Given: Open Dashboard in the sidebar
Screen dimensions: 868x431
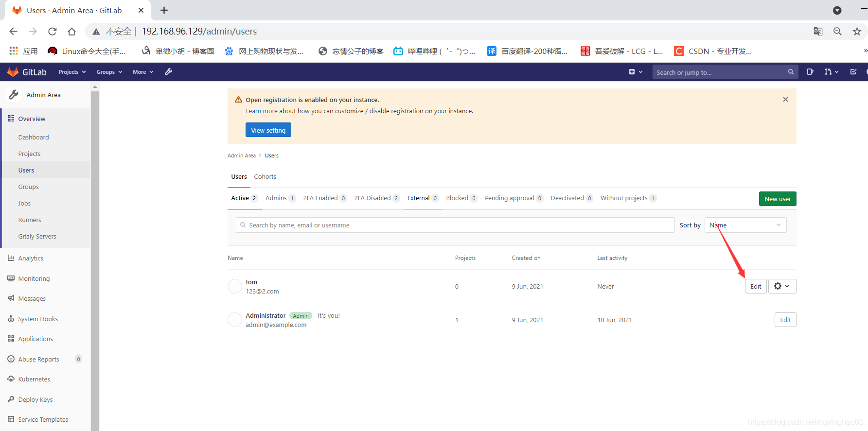Looking at the screenshot, I should click(34, 138).
